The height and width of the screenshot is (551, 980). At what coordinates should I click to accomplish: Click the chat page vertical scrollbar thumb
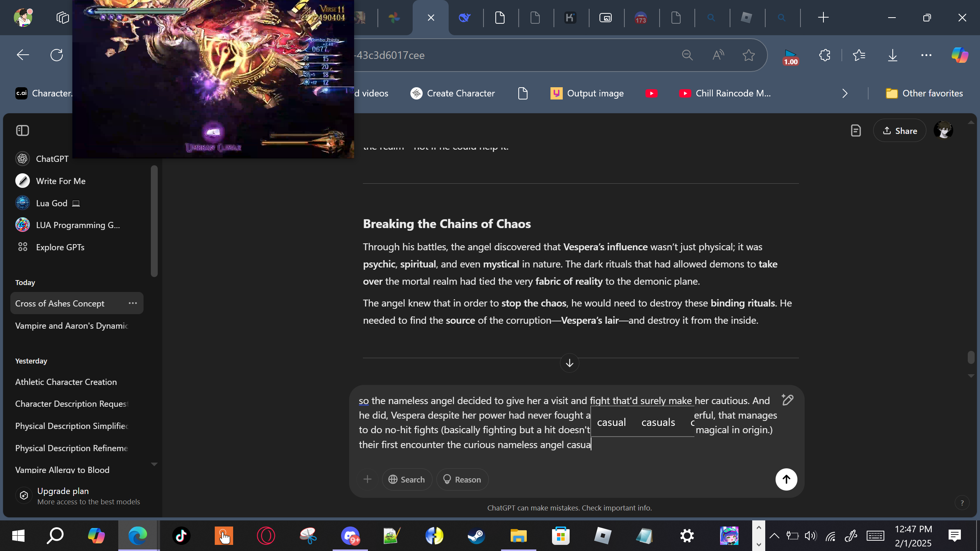point(970,357)
